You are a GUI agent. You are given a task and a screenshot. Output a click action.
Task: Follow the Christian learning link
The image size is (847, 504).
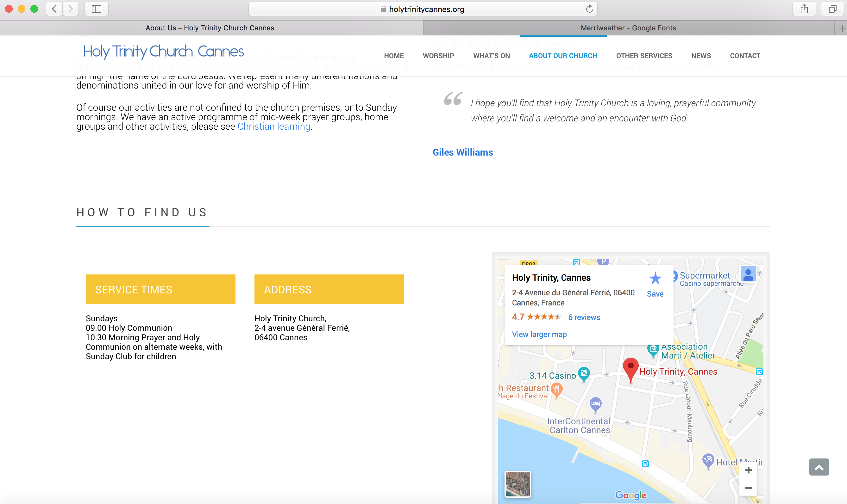tap(273, 127)
